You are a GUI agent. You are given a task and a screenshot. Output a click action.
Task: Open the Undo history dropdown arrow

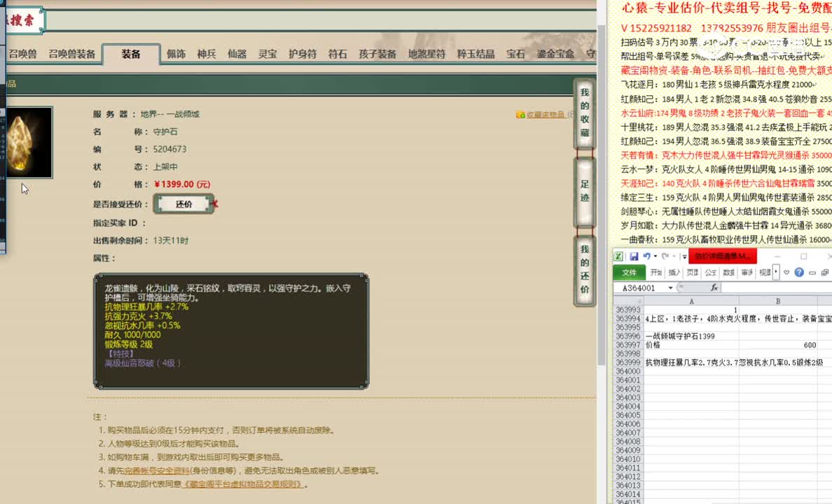point(654,256)
